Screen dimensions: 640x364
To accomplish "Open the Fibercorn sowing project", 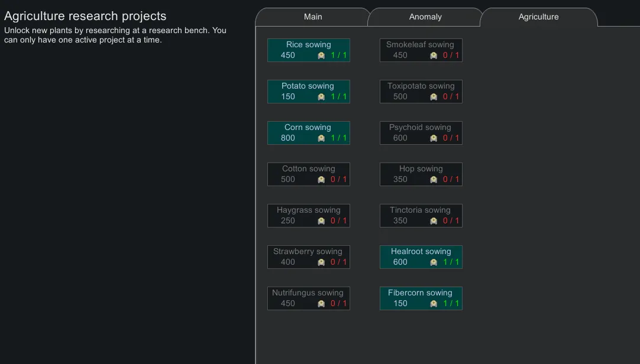I will tap(421, 298).
